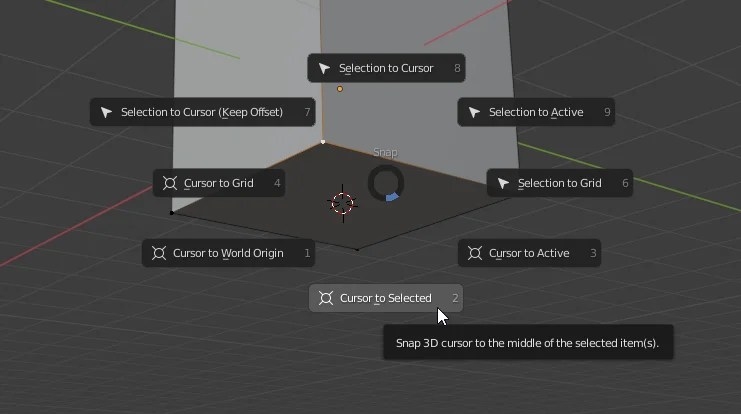Viewport: 741px width, 414px height.
Task: Choose the "Cursor to Selected" pie option
Action: click(x=385, y=298)
